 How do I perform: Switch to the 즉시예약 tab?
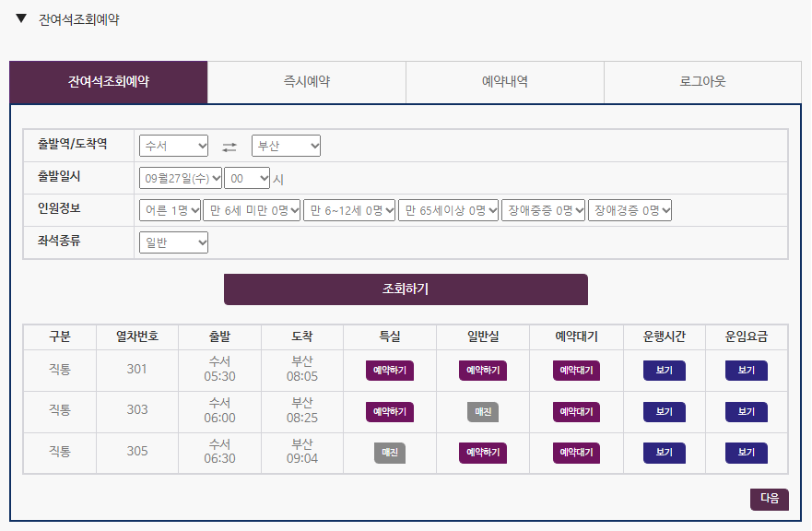point(307,82)
